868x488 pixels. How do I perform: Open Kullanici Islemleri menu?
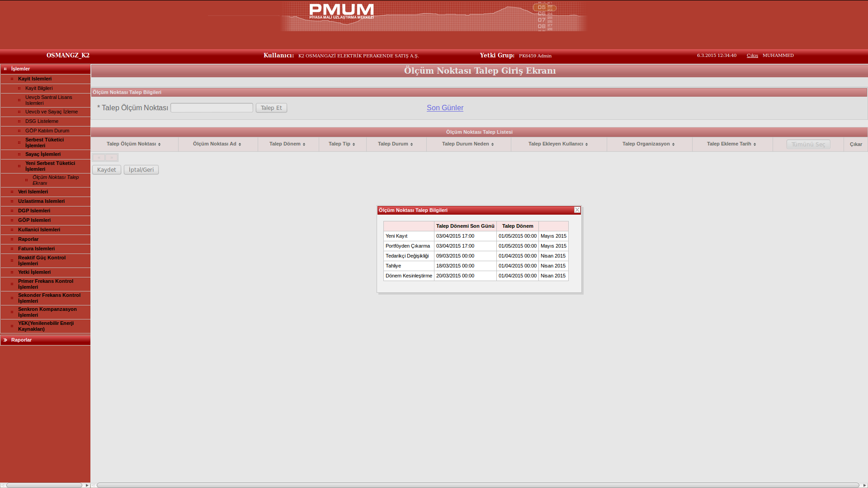[39, 230]
